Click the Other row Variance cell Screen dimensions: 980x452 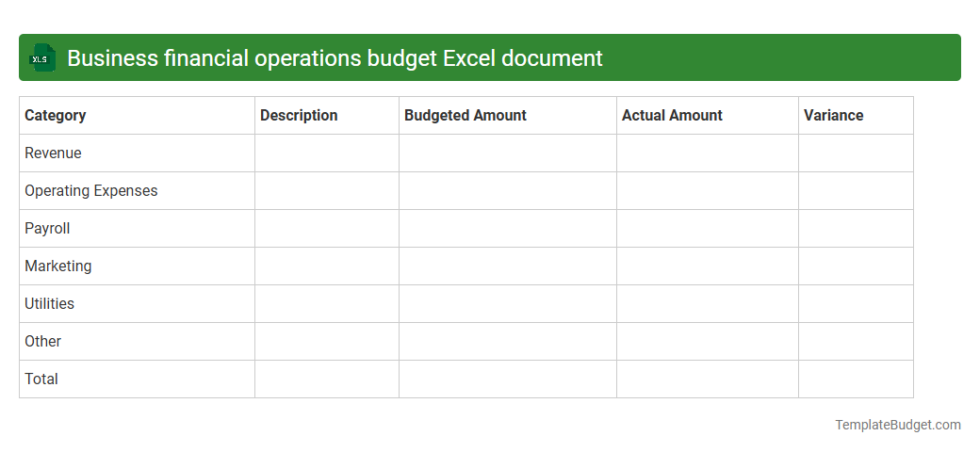tap(856, 342)
